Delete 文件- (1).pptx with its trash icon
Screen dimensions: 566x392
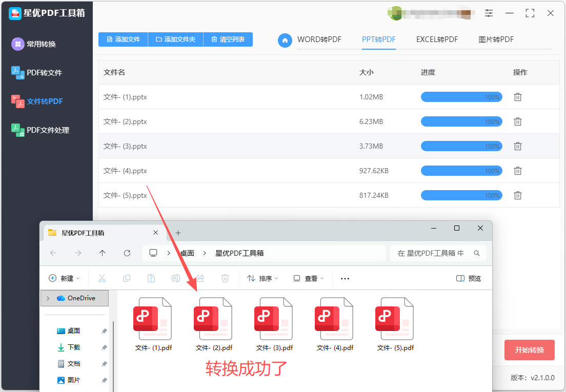pyautogui.click(x=518, y=97)
